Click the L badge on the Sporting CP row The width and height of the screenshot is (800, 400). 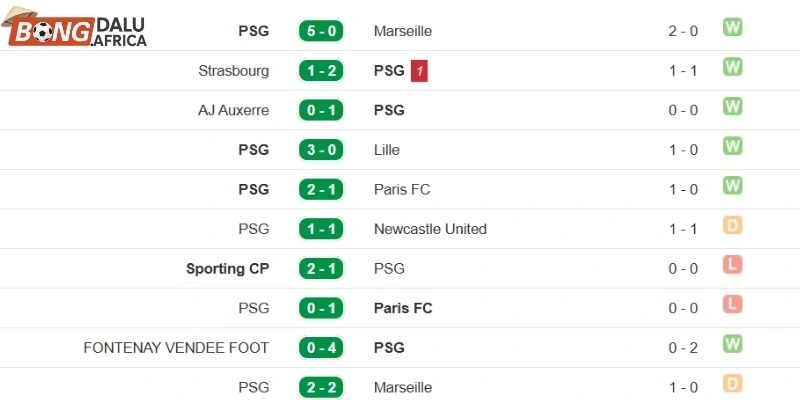[733, 266]
